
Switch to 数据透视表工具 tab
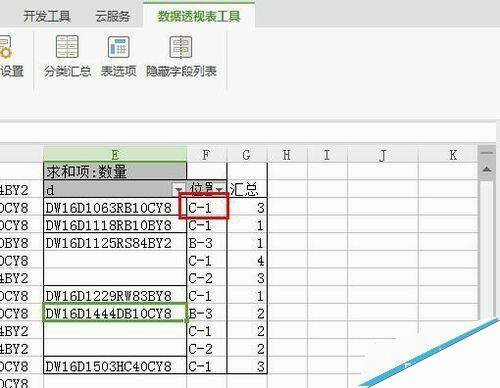pos(199,16)
